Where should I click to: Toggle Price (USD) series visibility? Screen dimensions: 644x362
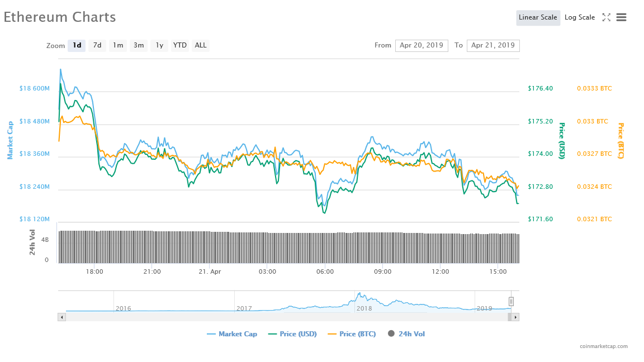292,334
